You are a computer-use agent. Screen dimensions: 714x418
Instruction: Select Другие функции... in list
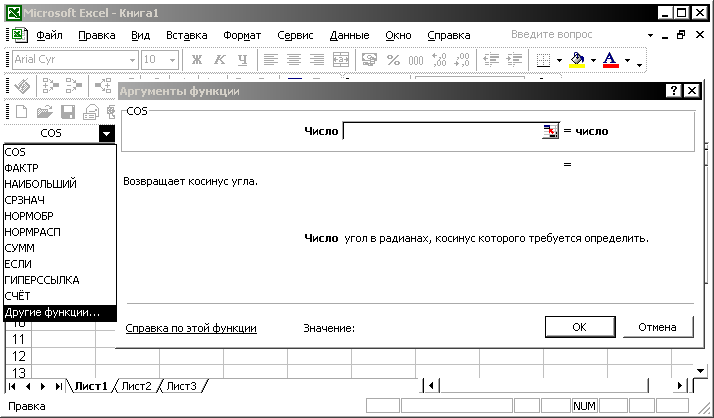[x=60, y=312]
